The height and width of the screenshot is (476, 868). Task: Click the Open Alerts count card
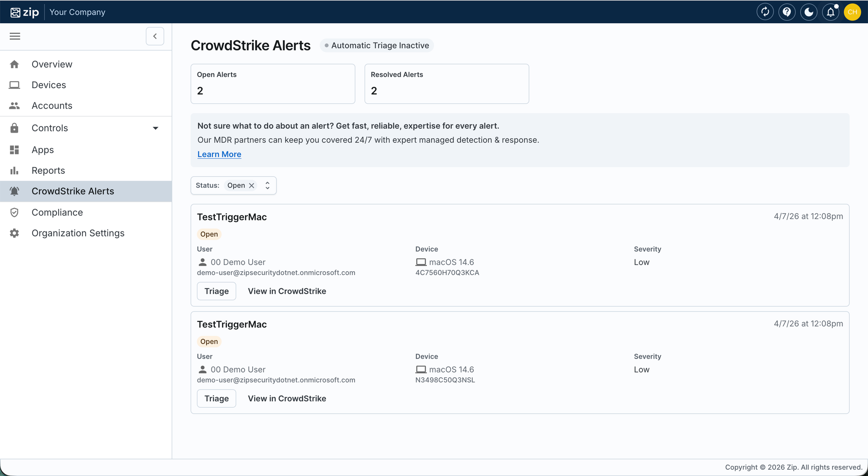coord(273,84)
